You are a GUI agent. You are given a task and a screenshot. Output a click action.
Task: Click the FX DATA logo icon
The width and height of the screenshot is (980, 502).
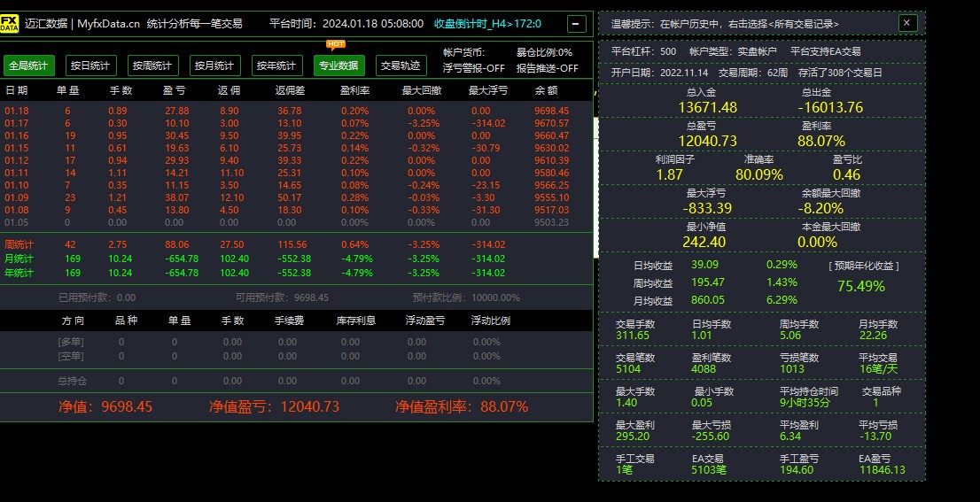point(10,24)
